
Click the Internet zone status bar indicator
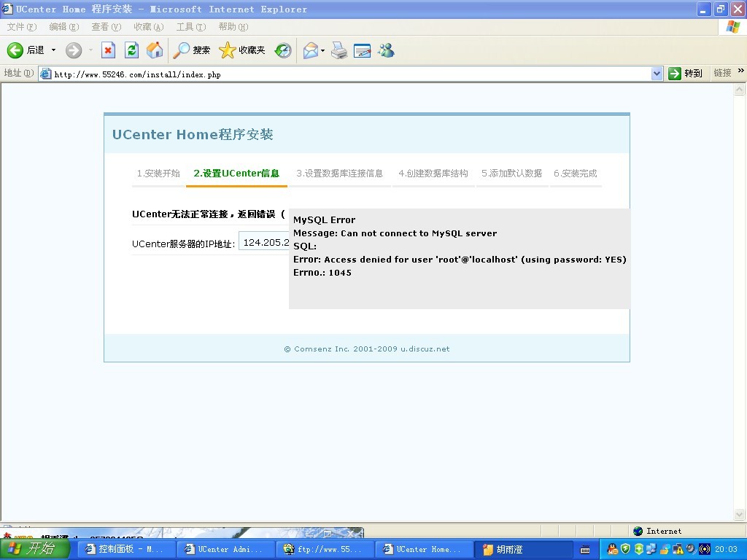tap(657, 531)
